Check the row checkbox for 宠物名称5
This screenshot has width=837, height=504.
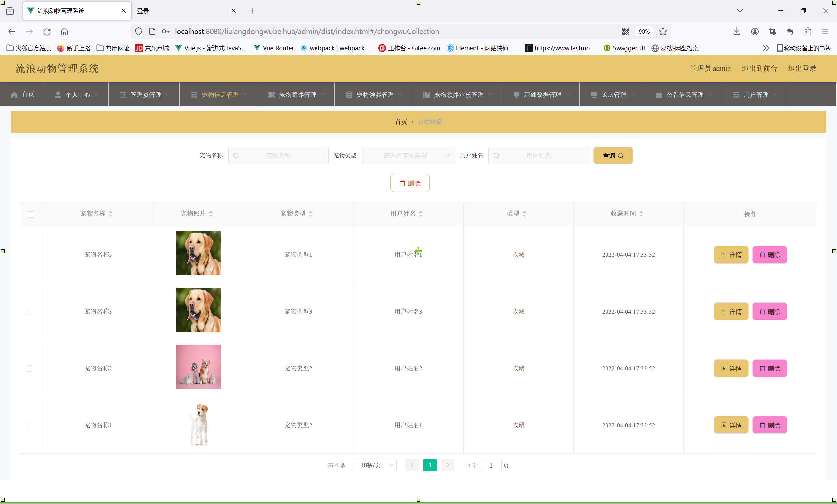point(30,255)
